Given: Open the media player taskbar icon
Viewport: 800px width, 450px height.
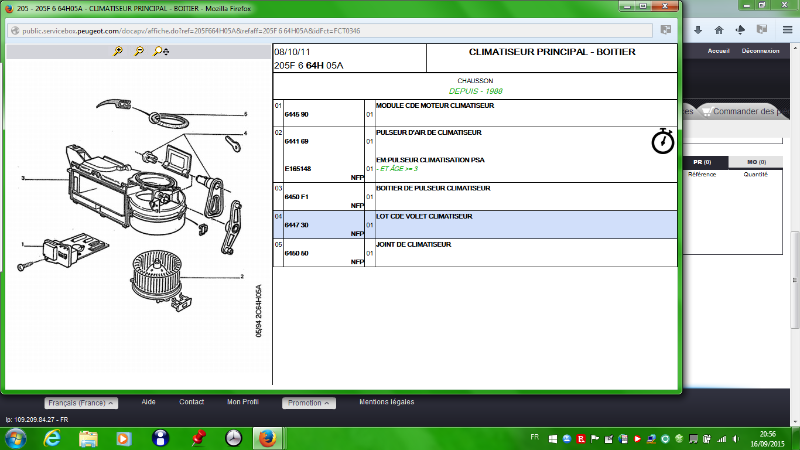Looking at the screenshot, I should (123, 438).
